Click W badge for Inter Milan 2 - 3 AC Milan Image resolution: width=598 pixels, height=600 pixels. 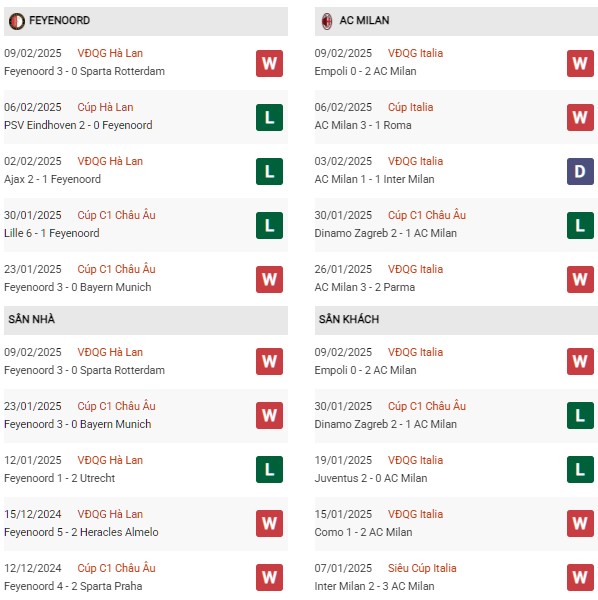pyautogui.click(x=580, y=577)
